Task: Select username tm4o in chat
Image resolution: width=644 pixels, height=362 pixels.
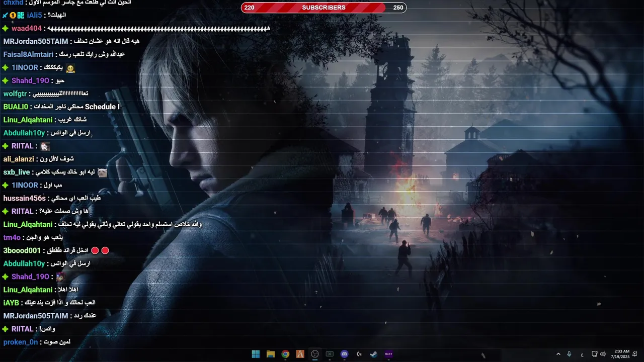Action: [x=12, y=237]
